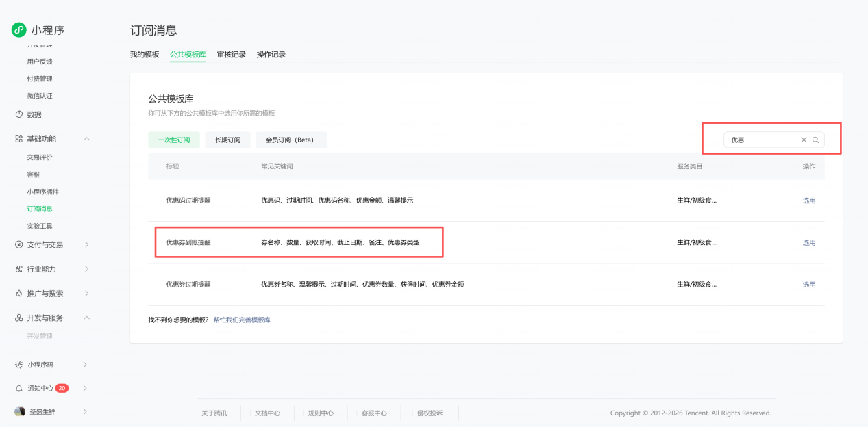868x427 pixels.
Task: Expand the 行业能力 sidebar section
Action: [x=86, y=269]
